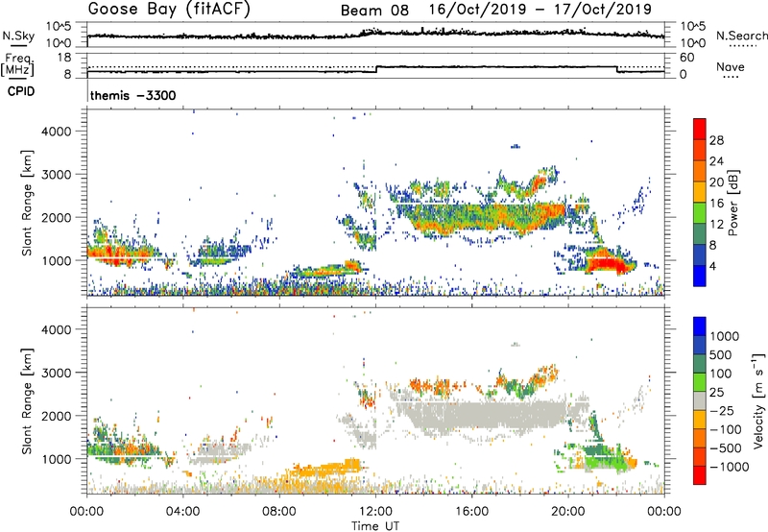768x532 pixels.
Task: Click the "20" tick on Power color bar
Action: pyautogui.click(x=716, y=182)
